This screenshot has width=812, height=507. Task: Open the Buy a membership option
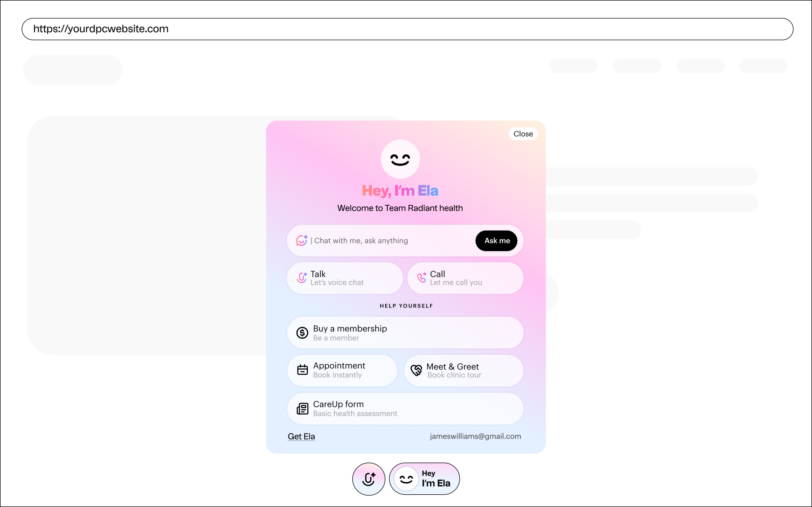(405, 333)
